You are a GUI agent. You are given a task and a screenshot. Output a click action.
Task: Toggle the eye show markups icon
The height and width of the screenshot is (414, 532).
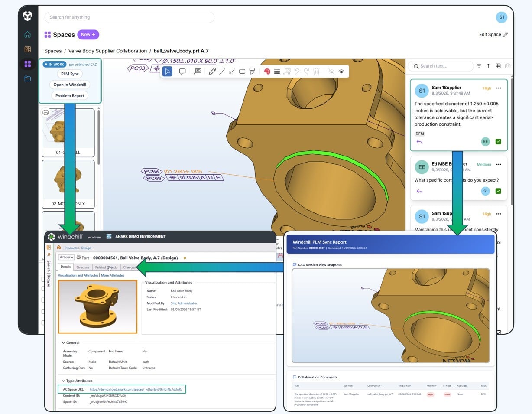point(341,72)
